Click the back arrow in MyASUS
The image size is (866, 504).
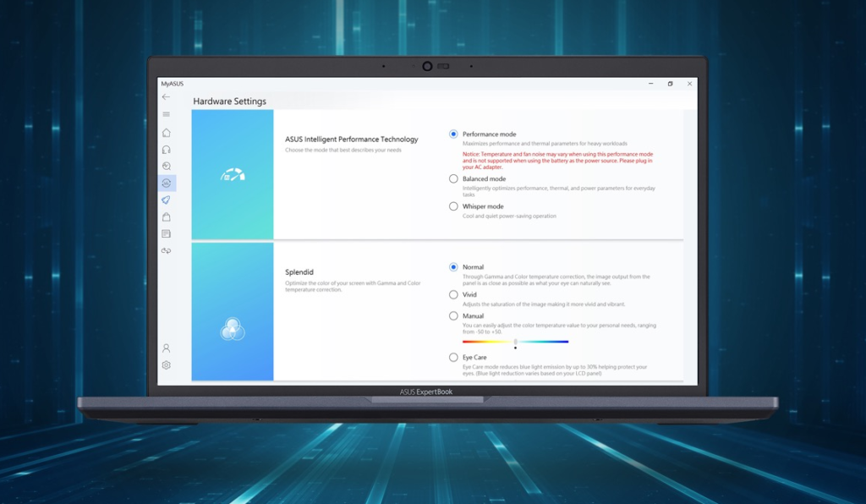coord(166,97)
